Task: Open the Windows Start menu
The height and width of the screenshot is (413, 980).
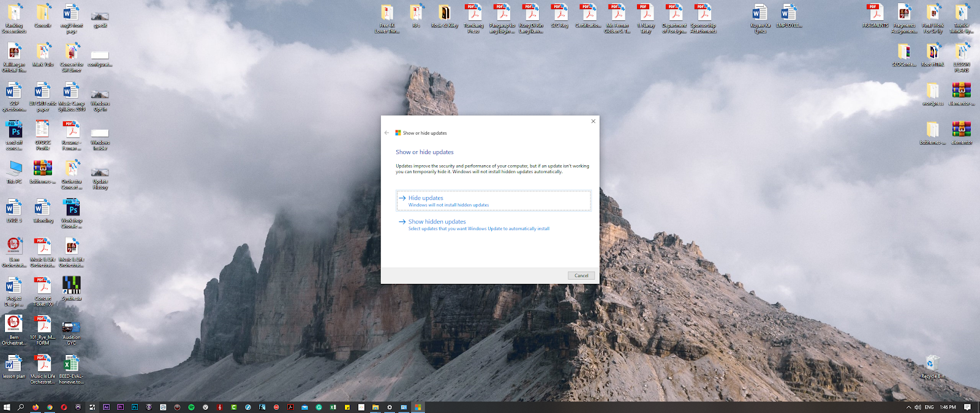Action: click(7, 407)
